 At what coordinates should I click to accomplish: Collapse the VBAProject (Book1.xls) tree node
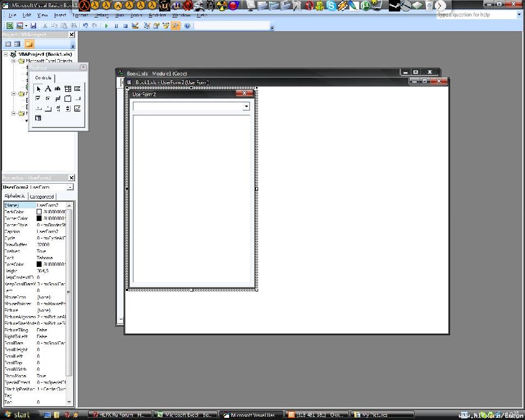point(6,55)
